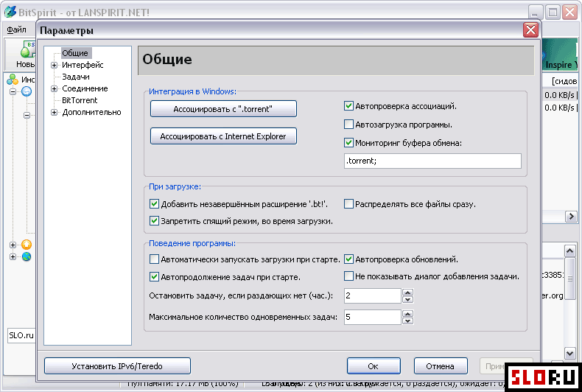
Task: Click the Inspire banner in BitSpirit window
Action: 561,55
